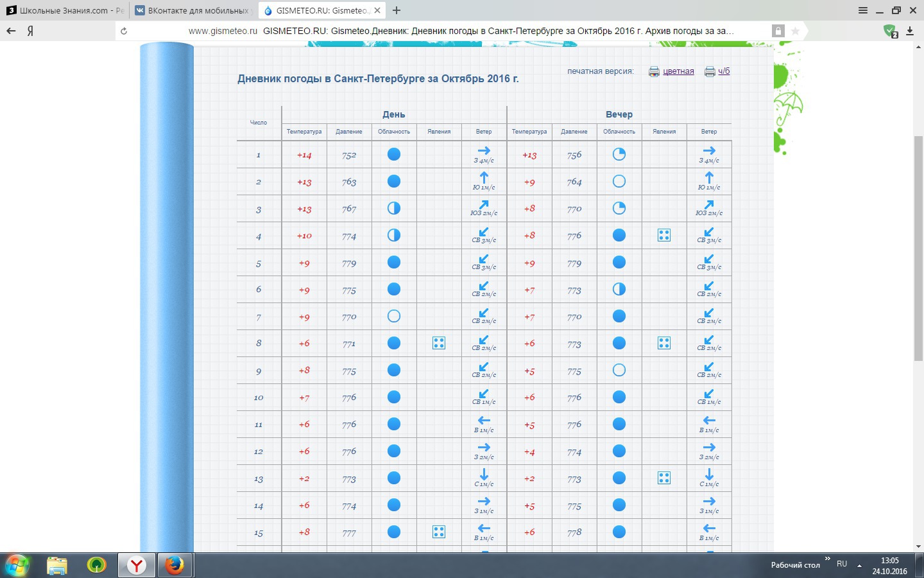Viewport: 924px width, 578px height.
Task: Click the daytime precipitation icon for day 8
Action: pos(439,343)
